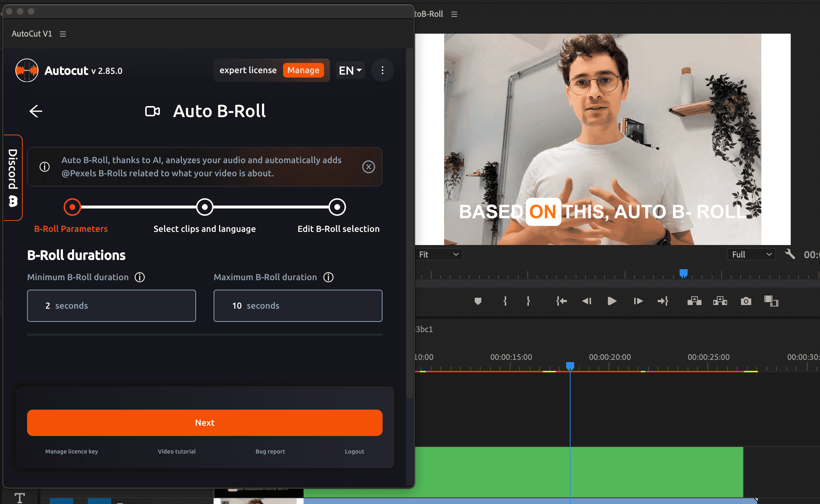
Task: Click the Logout link
Action: (354, 451)
